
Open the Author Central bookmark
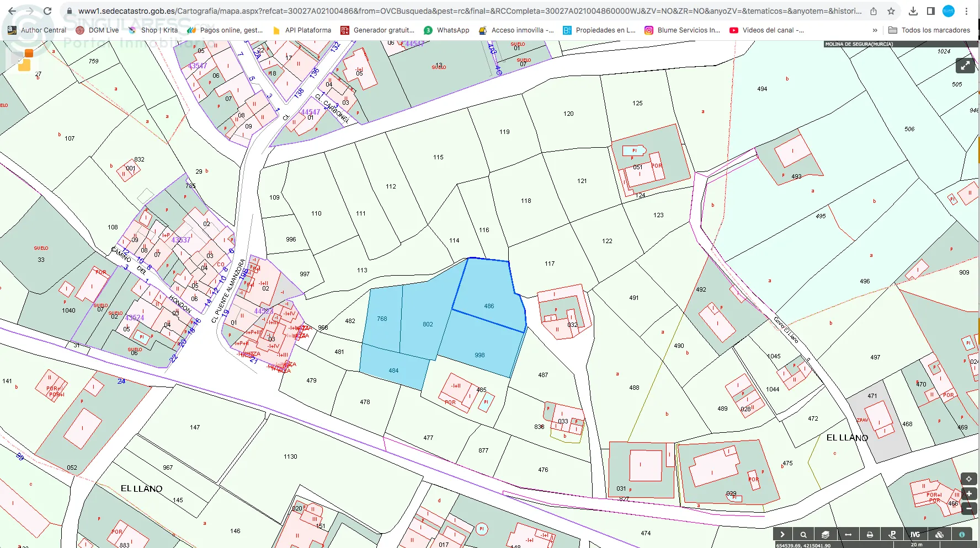coord(37,30)
